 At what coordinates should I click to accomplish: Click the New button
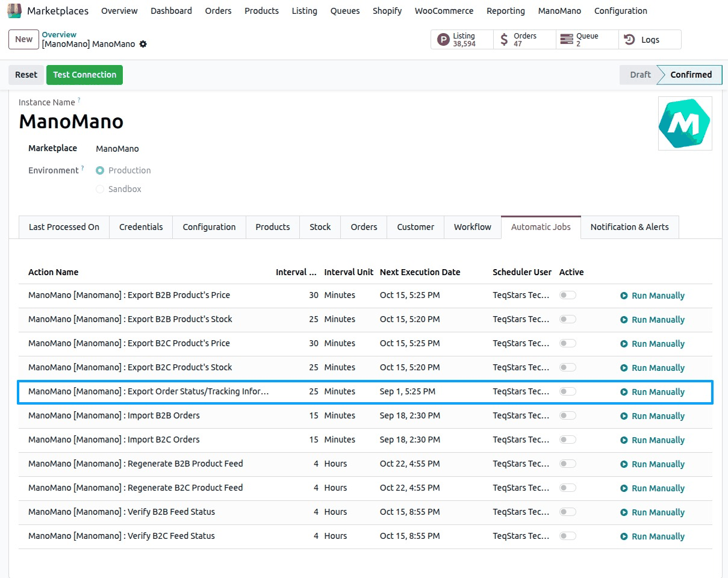click(24, 39)
